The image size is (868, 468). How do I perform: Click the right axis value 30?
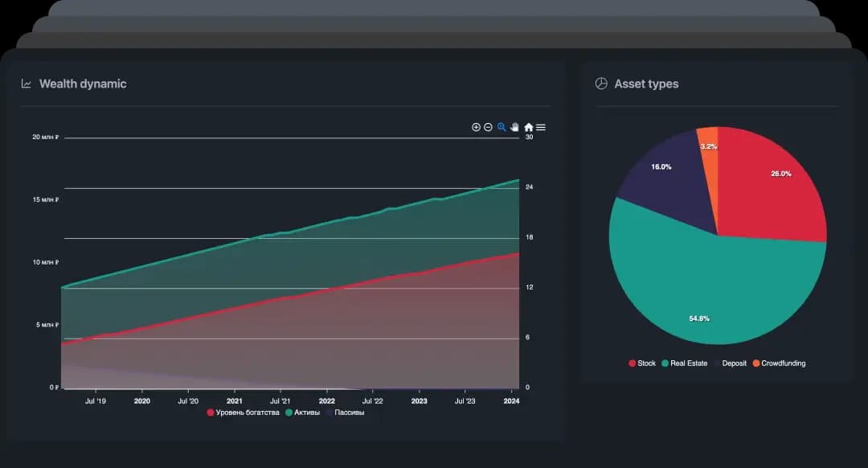tap(529, 137)
